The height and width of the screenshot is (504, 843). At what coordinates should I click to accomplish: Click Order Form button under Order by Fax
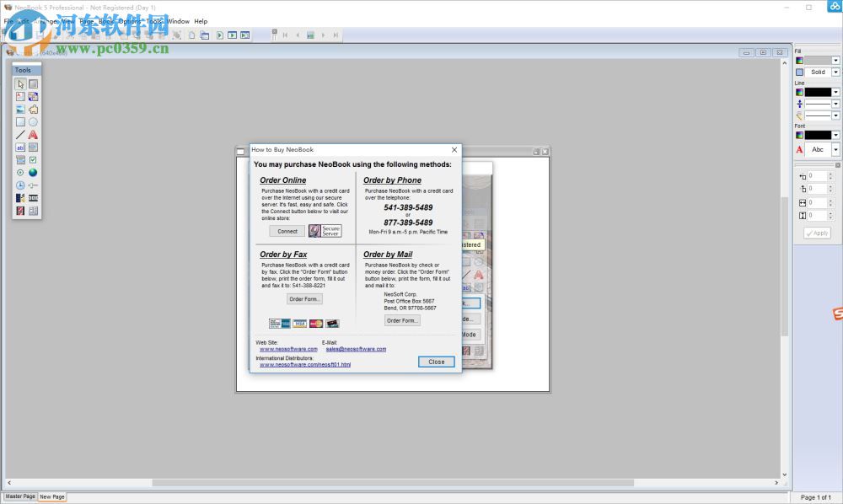(x=304, y=299)
